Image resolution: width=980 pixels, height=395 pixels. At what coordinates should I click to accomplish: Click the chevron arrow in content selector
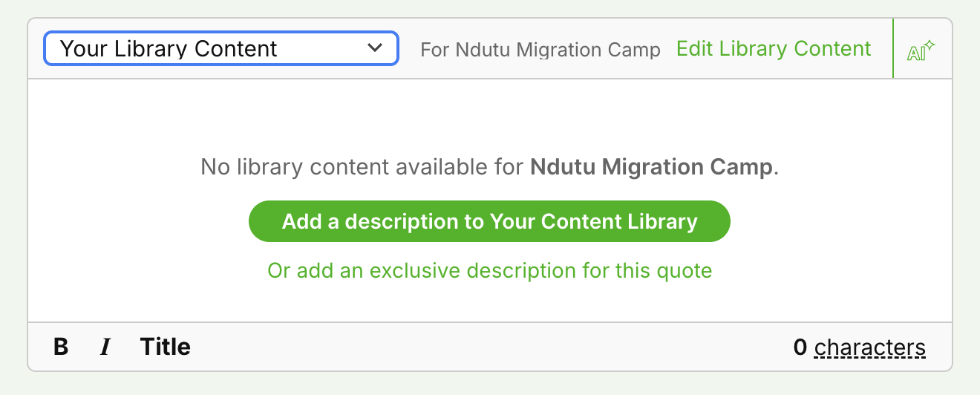pos(375,48)
